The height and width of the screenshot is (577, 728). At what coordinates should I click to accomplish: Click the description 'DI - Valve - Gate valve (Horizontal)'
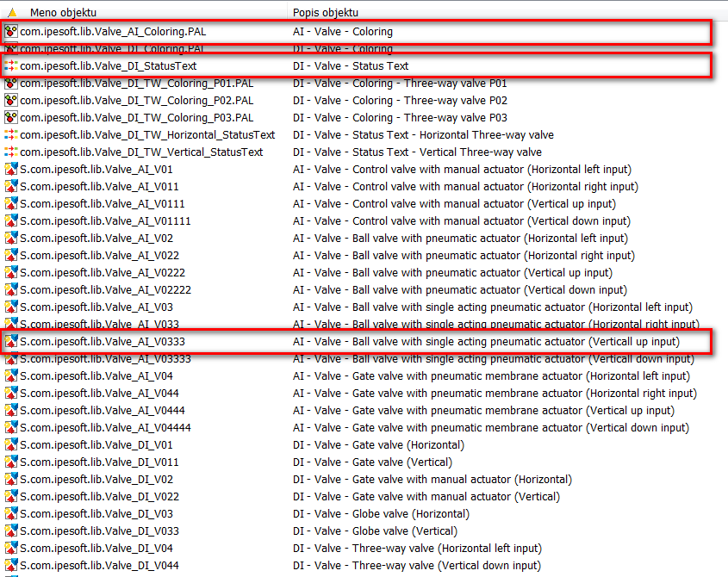click(x=378, y=445)
